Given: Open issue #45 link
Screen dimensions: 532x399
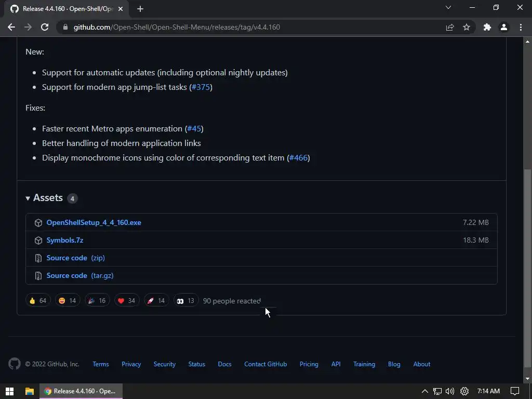Looking at the screenshot, I should point(194,129).
